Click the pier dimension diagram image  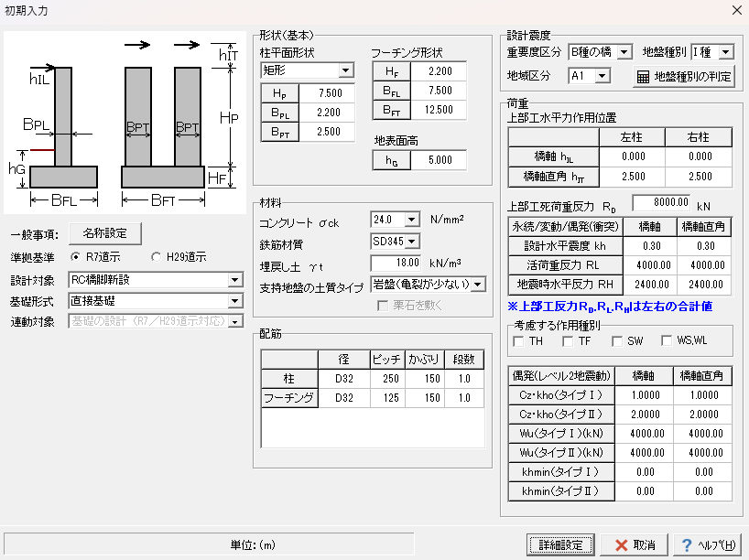[x=125, y=123]
